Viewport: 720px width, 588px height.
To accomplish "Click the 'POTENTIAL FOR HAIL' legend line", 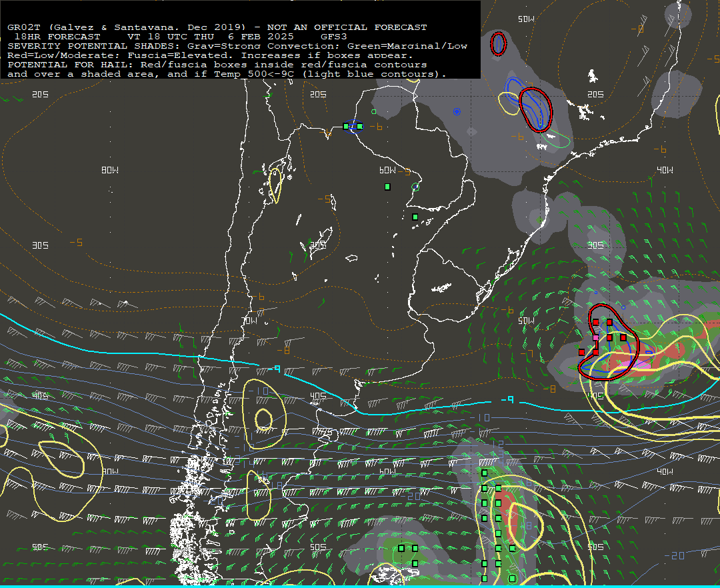I will pos(217,65).
